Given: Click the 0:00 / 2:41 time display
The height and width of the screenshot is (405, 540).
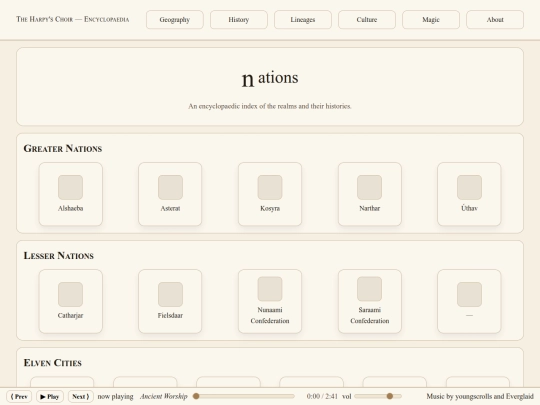Looking at the screenshot, I should coord(322,396).
